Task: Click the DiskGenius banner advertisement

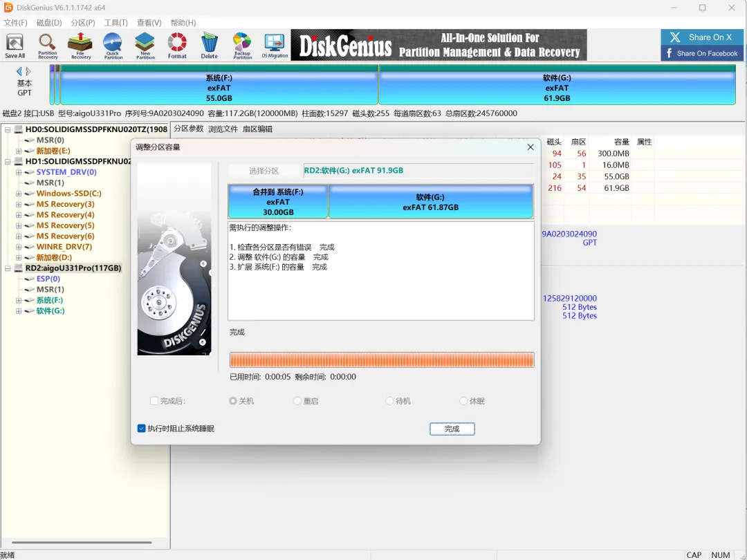Action: (x=439, y=45)
